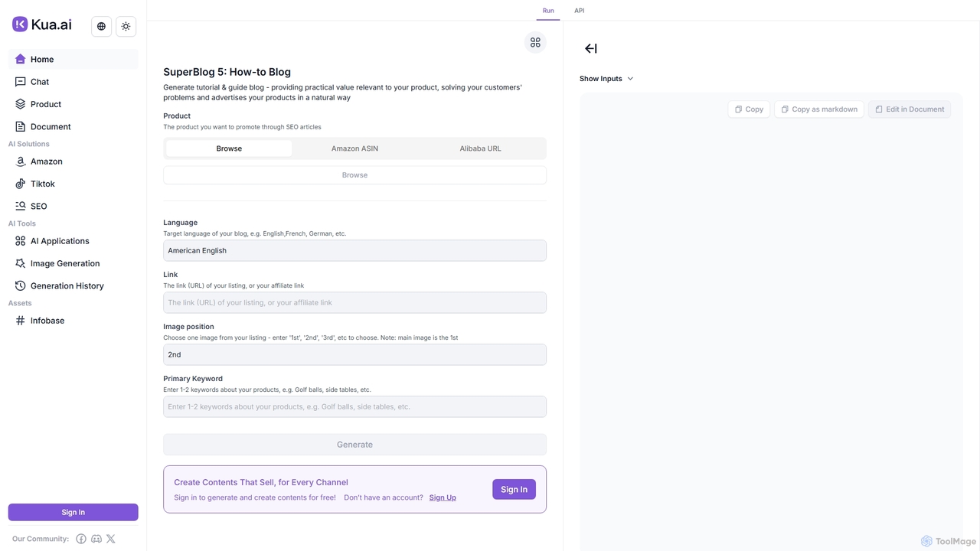Click the Document file icon
Viewport: 980px width, 551px height.
pyautogui.click(x=21, y=126)
